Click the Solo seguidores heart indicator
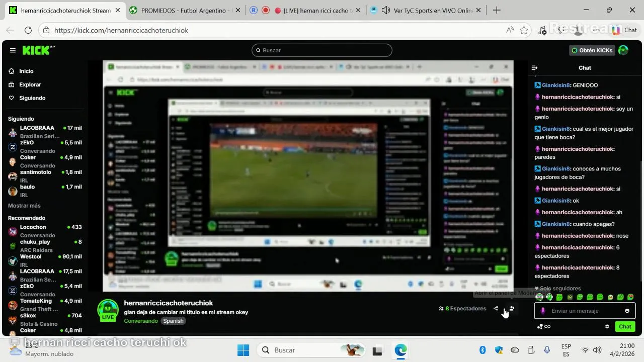 coord(557,289)
